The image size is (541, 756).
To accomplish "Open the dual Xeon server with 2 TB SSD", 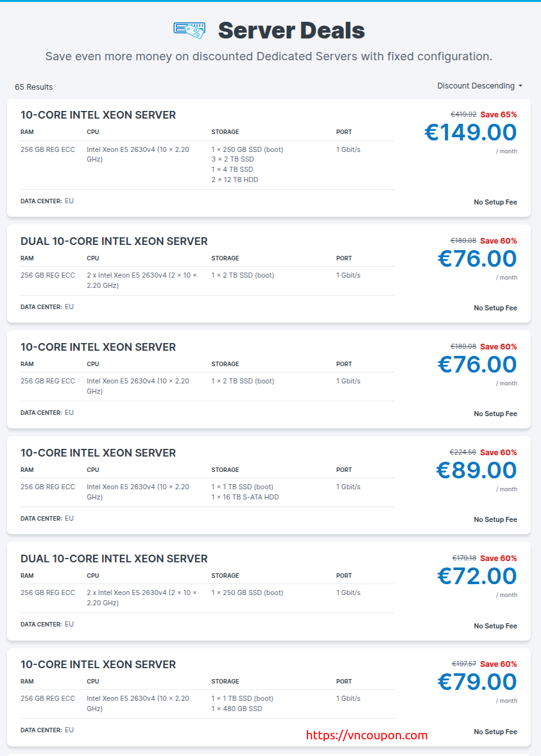I will [x=114, y=241].
